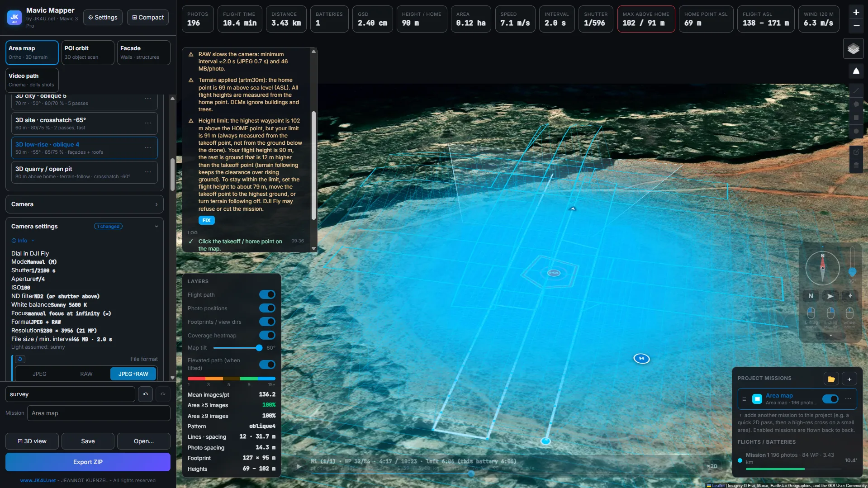Screen dimensions: 868x488
Task: Select the 3D quarry / open pit preset
Action: [84, 172]
